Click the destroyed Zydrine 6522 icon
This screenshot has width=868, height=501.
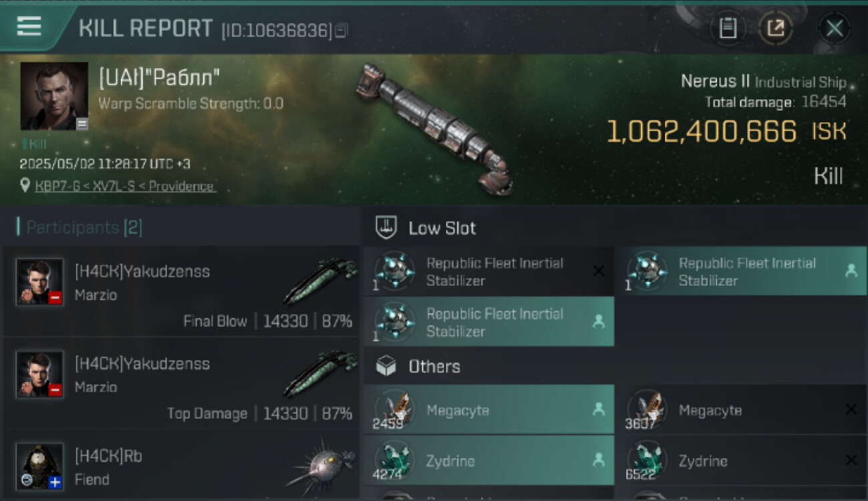point(647,461)
